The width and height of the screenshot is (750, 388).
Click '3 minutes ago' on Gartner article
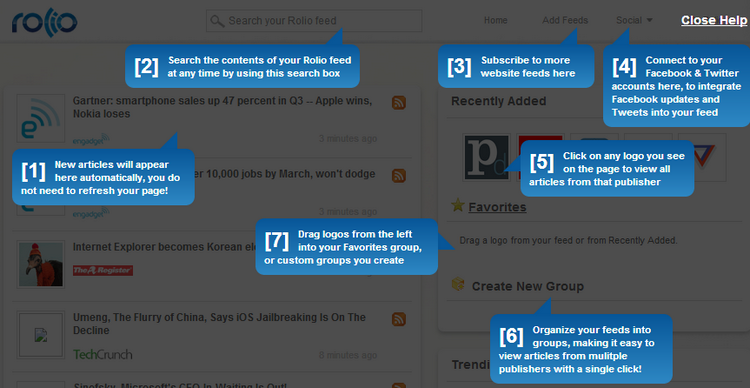point(348,139)
